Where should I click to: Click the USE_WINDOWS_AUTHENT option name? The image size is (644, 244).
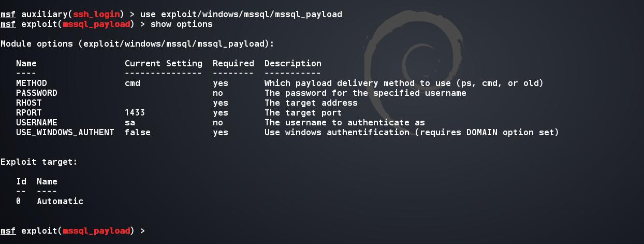point(65,133)
